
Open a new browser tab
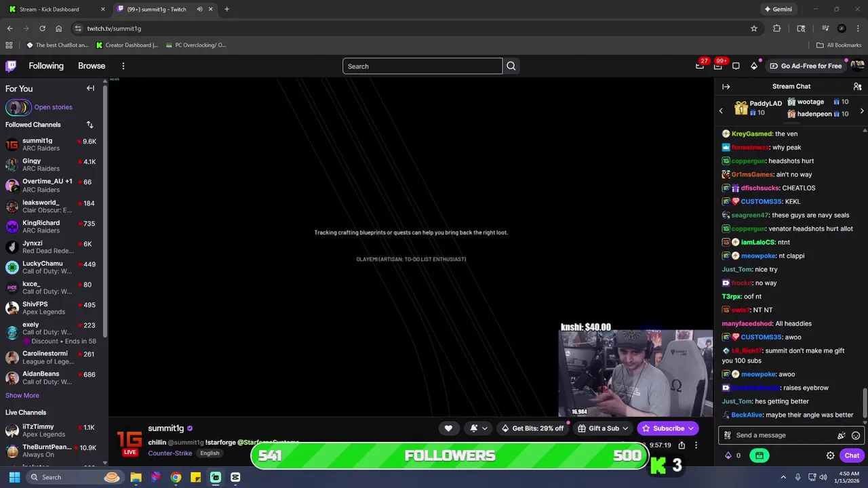click(x=226, y=9)
